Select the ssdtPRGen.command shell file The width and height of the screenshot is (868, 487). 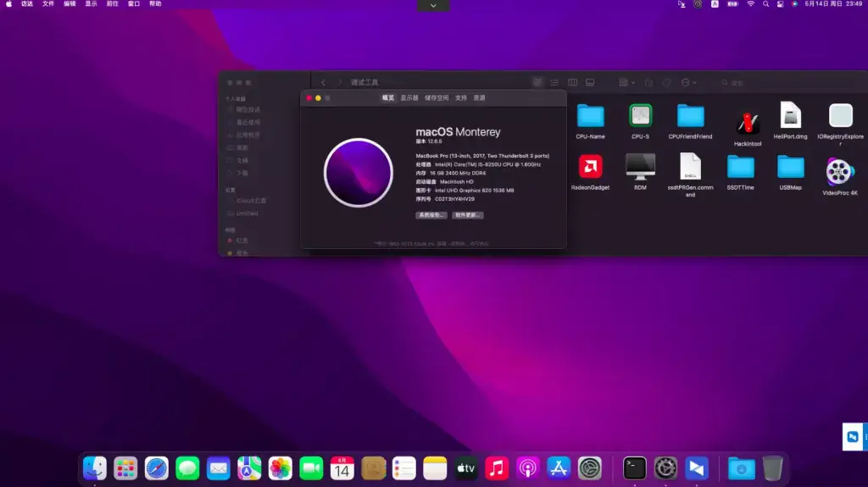click(x=690, y=166)
